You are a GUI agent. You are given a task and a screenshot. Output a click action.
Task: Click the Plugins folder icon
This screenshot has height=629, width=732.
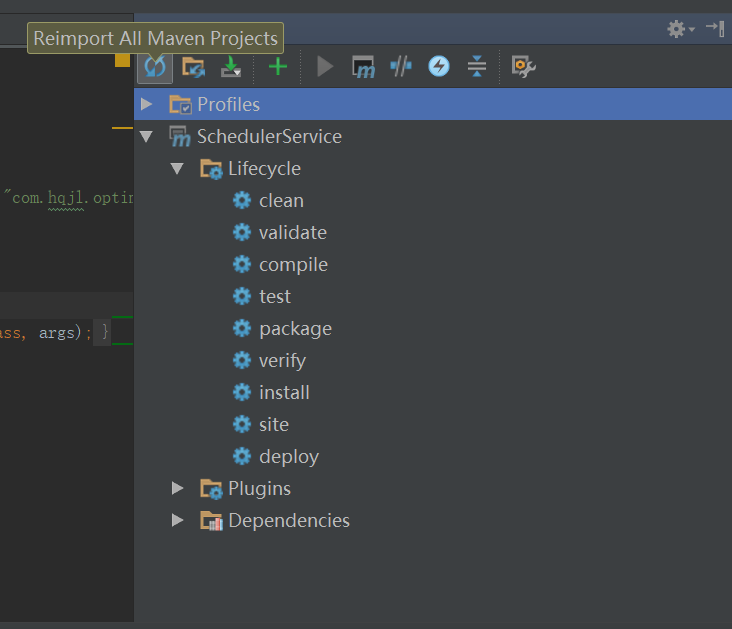tap(211, 489)
